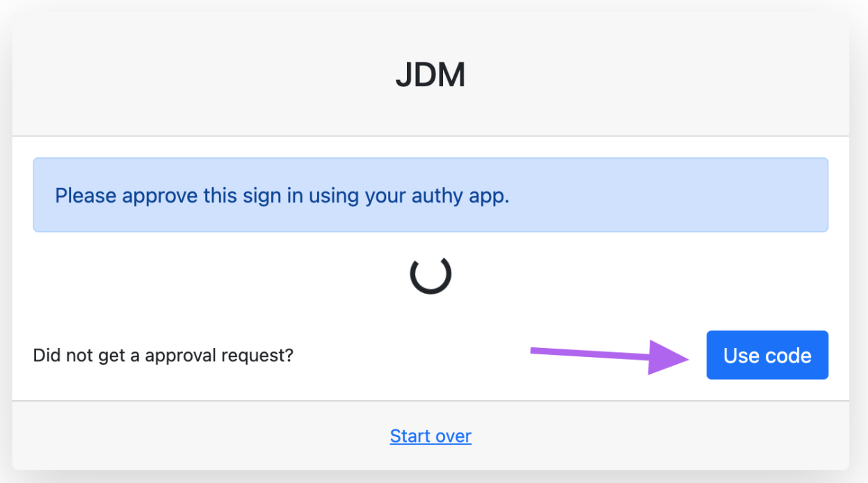Select the JDM heading title
Screen dimensions: 868x483
pyautogui.click(x=431, y=74)
